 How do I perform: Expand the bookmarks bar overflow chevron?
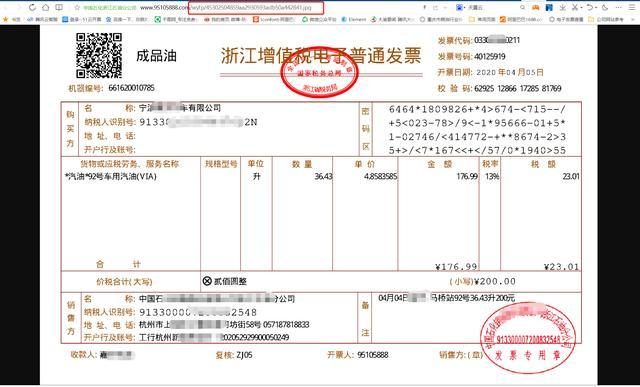(x=633, y=19)
